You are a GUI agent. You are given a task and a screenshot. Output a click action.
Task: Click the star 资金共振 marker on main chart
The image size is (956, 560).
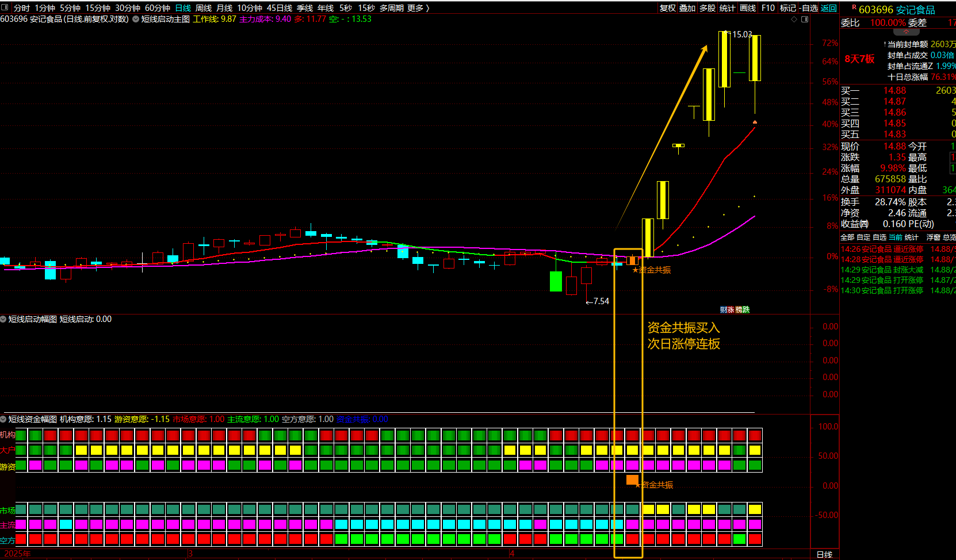(652, 270)
